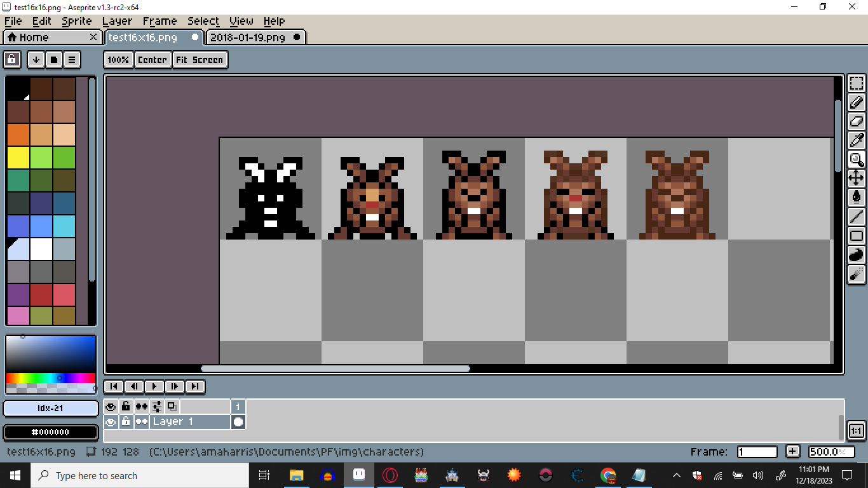Toggle visibility for all layers in header

[111, 407]
